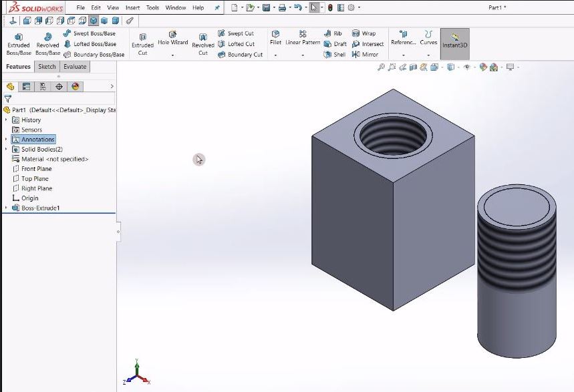The width and height of the screenshot is (574, 392).
Task: Click the Zoom to Area icon
Action: [392, 67]
